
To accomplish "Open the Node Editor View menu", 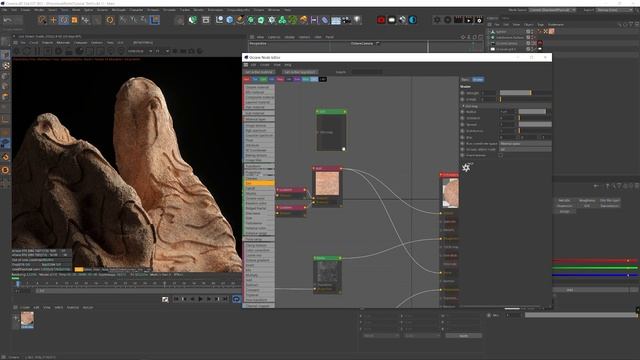I will point(277,65).
